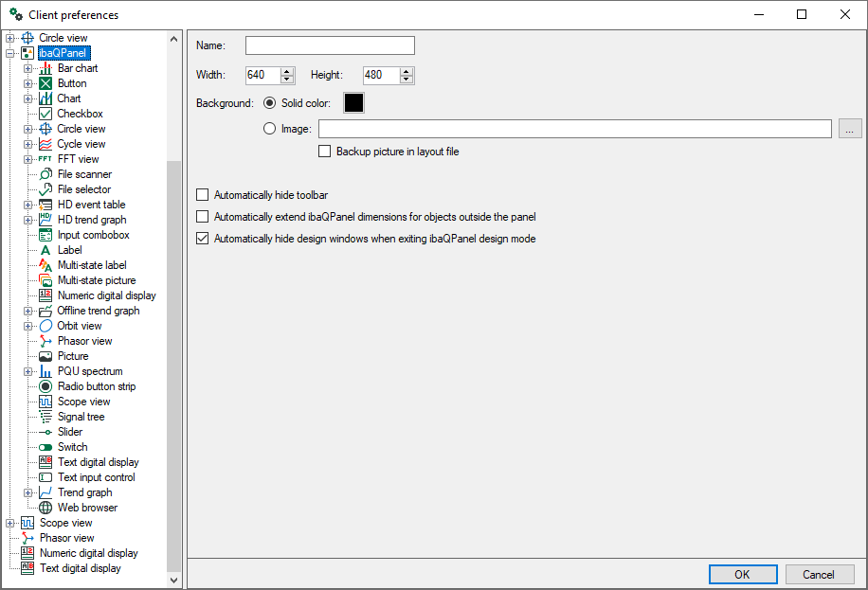The height and width of the screenshot is (590, 868).
Task: Click the Web browser globe icon
Action: click(45, 508)
